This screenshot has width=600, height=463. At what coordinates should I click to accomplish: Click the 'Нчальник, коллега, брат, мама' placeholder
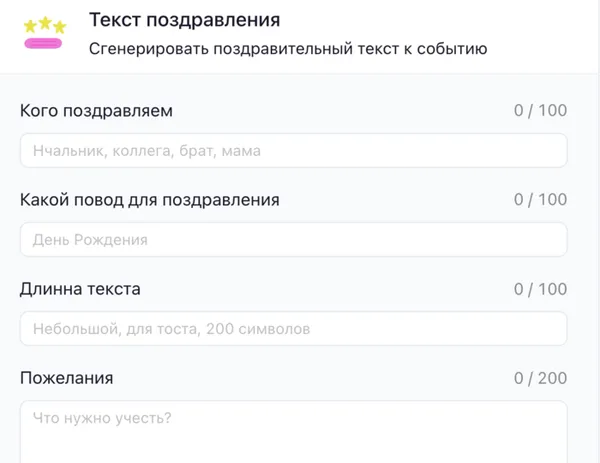coord(147,151)
